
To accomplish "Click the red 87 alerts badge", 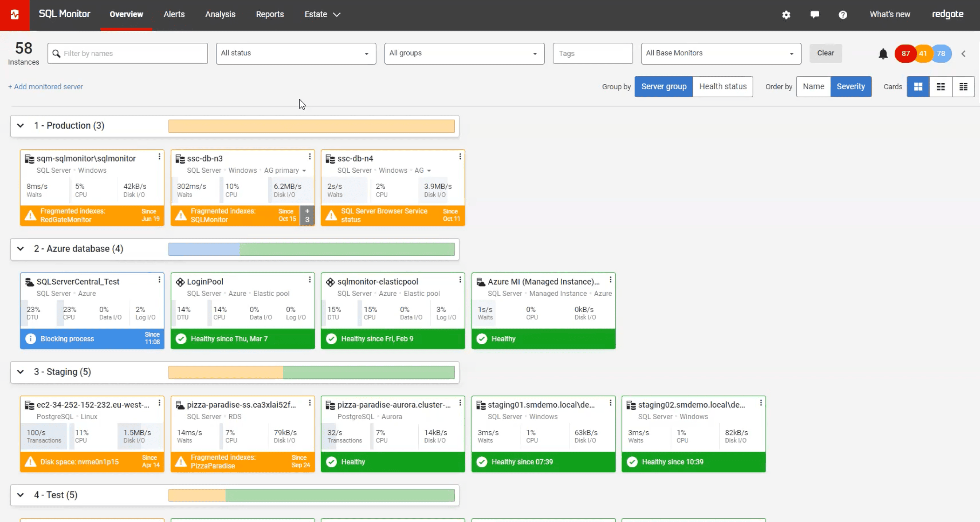I will tap(905, 53).
